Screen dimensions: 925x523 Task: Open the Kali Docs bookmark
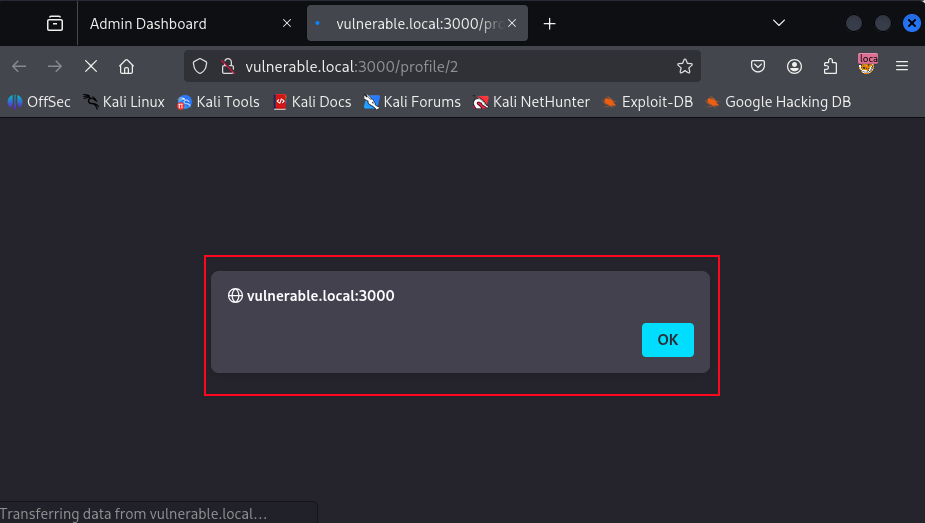[313, 102]
